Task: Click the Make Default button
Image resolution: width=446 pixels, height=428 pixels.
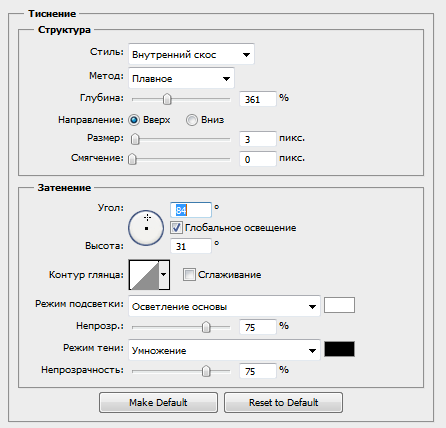Action: [x=158, y=402]
